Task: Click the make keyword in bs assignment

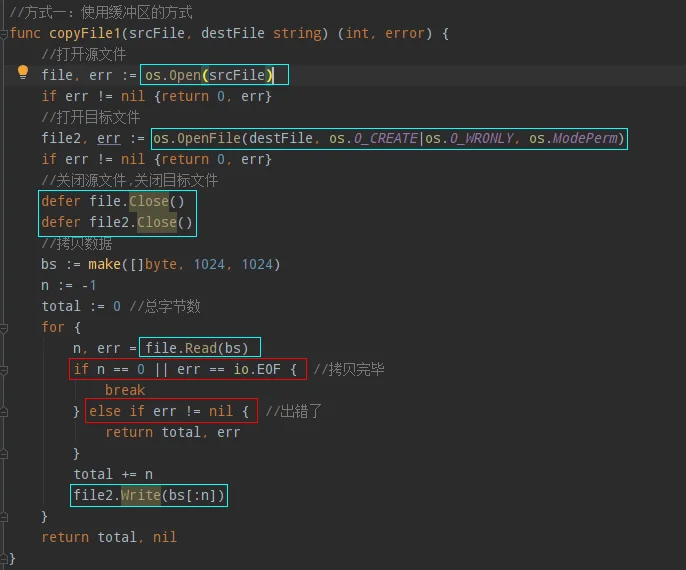Action: tap(104, 264)
